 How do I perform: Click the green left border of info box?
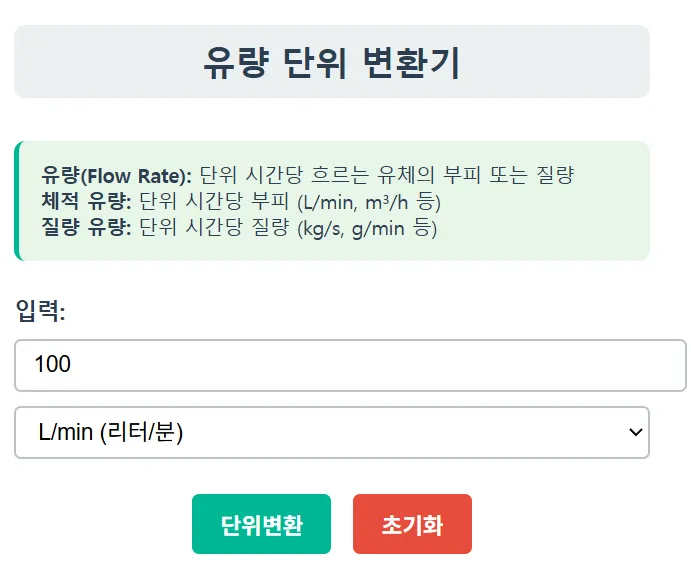(x=17, y=200)
